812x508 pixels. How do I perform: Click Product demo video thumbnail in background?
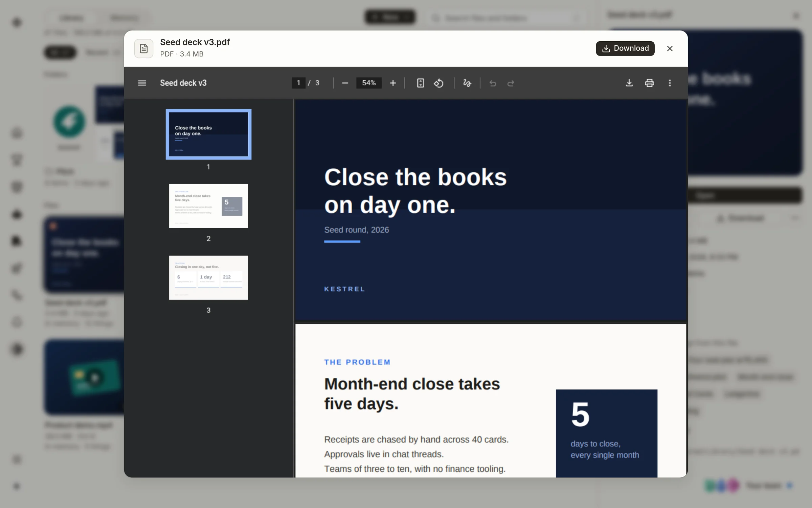[85, 377]
